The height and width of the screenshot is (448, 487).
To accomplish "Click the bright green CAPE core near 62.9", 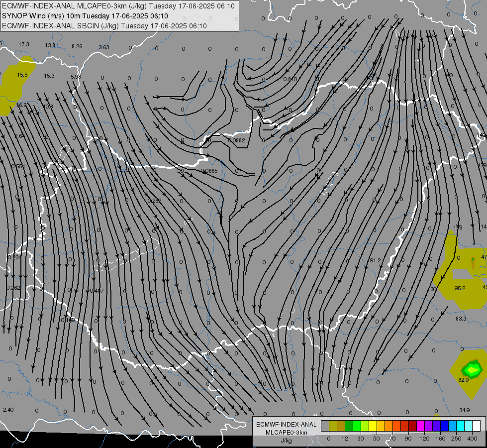I will (x=472, y=370).
